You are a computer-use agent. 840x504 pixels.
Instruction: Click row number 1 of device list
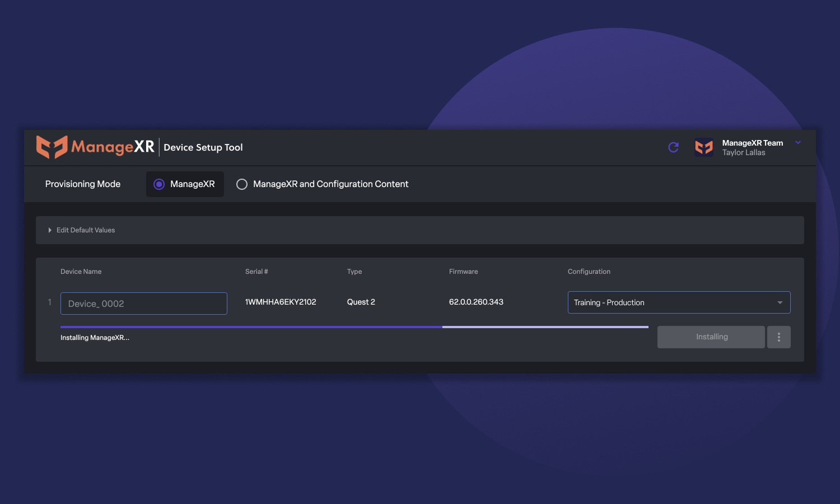click(x=49, y=302)
